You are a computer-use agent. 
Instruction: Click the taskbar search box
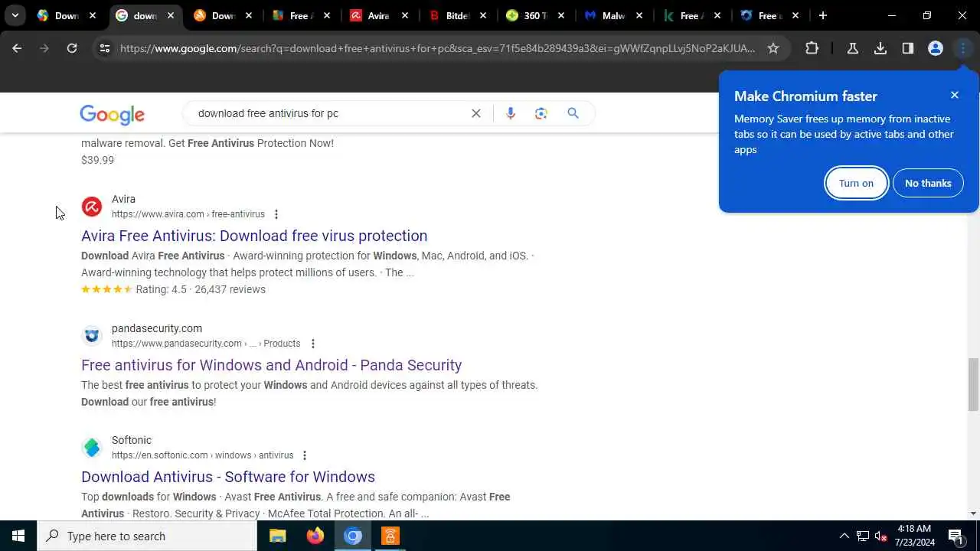[147, 536]
